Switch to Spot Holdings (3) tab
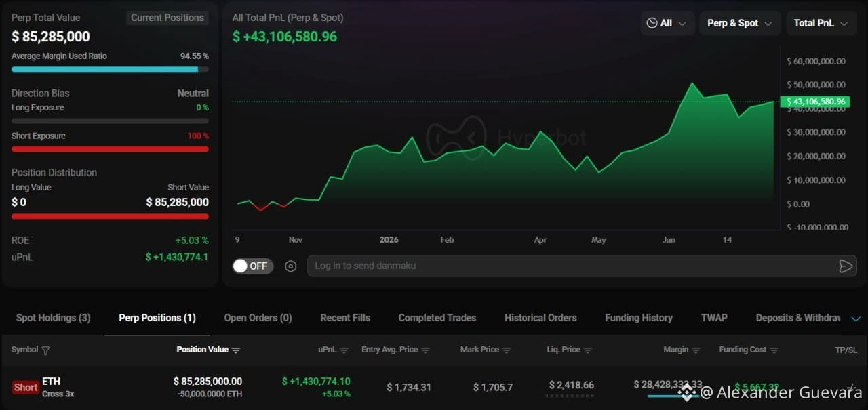The height and width of the screenshot is (410, 868). [x=53, y=318]
